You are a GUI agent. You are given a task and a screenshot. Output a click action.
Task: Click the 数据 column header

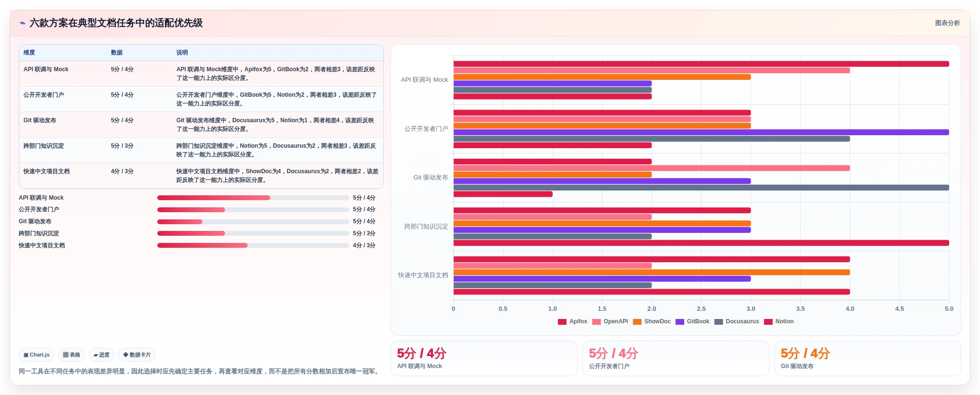click(117, 52)
